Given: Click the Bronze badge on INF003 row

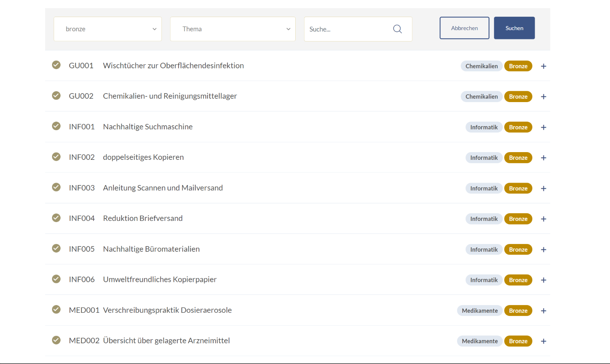Looking at the screenshot, I should pos(518,188).
